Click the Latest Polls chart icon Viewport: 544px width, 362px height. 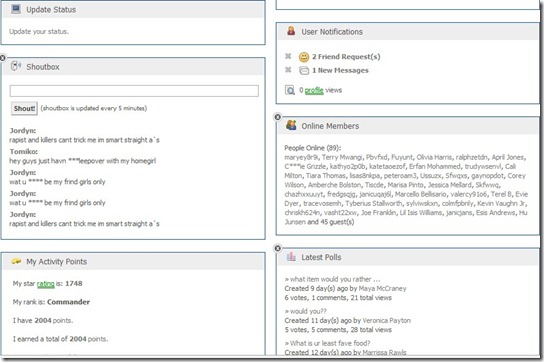[291, 256]
